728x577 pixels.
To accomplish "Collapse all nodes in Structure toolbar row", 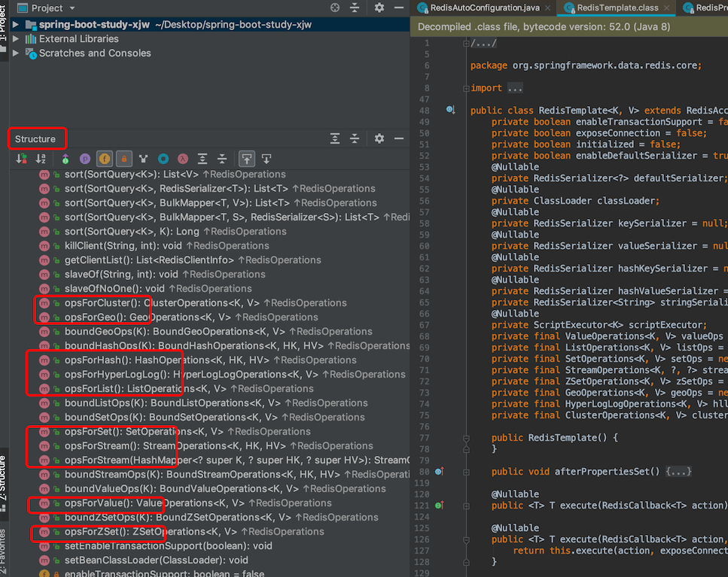I will [x=222, y=159].
